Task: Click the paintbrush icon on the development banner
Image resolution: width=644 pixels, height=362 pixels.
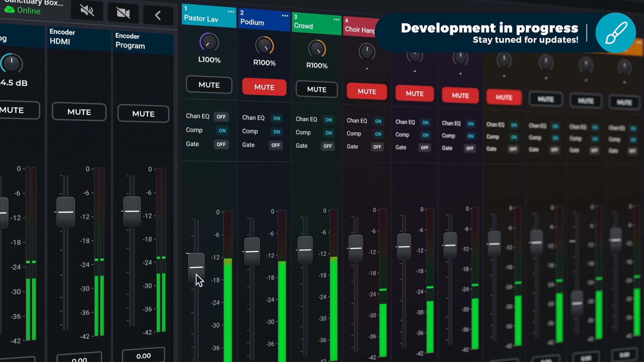Action: (x=615, y=33)
